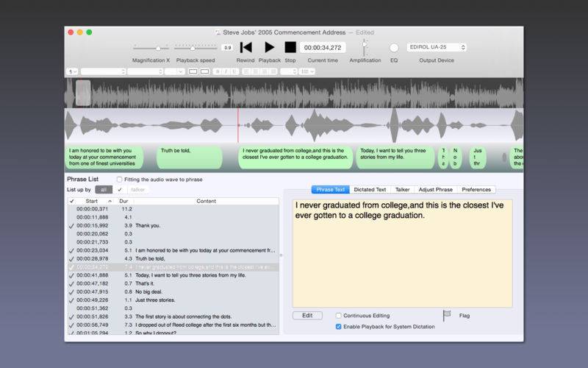The height and width of the screenshot is (368, 588).
Task: Open the EDIROL UA-25 output device menu
Action: point(437,47)
